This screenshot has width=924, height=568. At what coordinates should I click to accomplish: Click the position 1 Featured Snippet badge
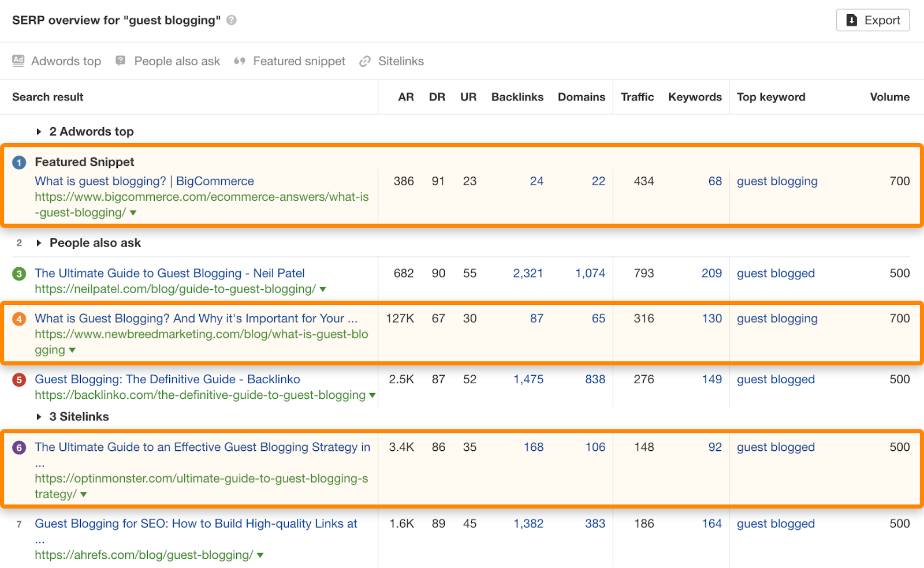pyautogui.click(x=18, y=162)
